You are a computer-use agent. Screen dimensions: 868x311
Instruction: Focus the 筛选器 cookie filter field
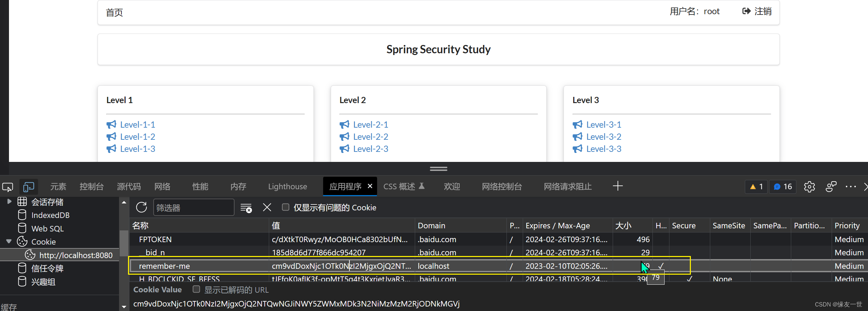[194, 208]
